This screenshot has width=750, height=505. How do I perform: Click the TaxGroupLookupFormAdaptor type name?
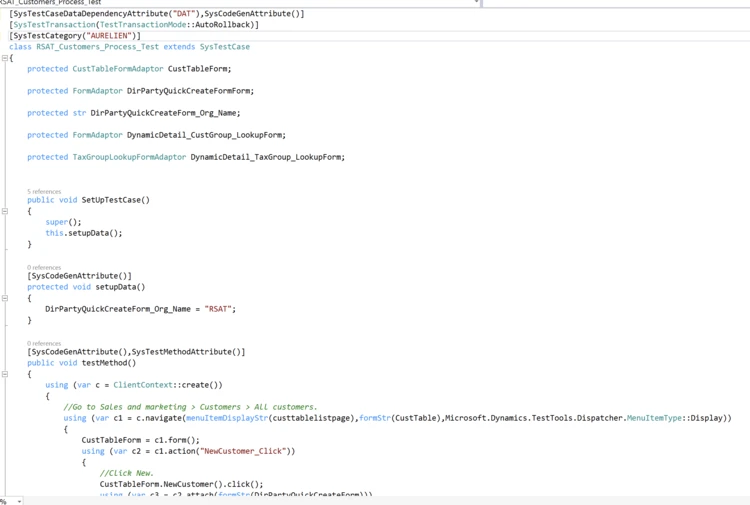tap(129, 157)
